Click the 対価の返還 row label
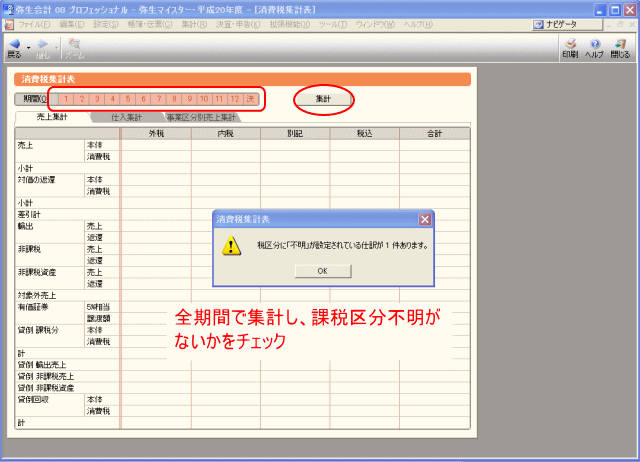 pos(36,180)
